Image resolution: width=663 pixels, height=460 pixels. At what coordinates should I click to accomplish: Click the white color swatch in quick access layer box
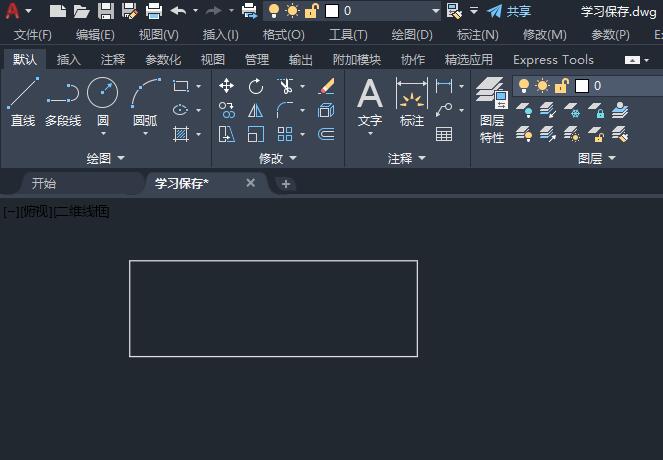click(x=332, y=11)
